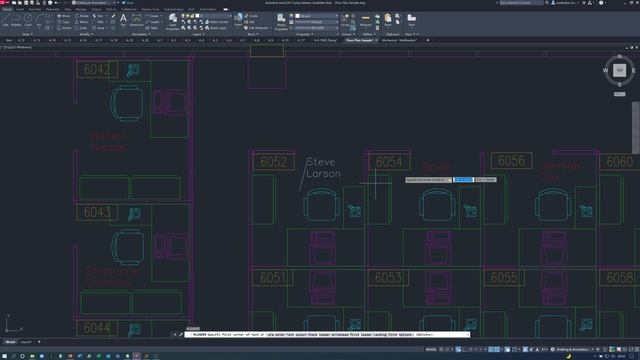Screen dimensions: 640x360
Task: Toggle grid display in status bar
Action: 442,349
